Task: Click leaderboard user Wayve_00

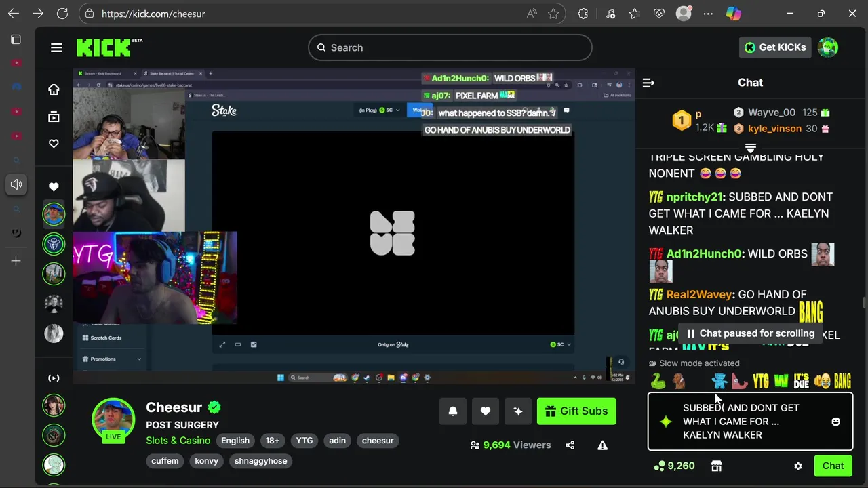Action: point(772,113)
